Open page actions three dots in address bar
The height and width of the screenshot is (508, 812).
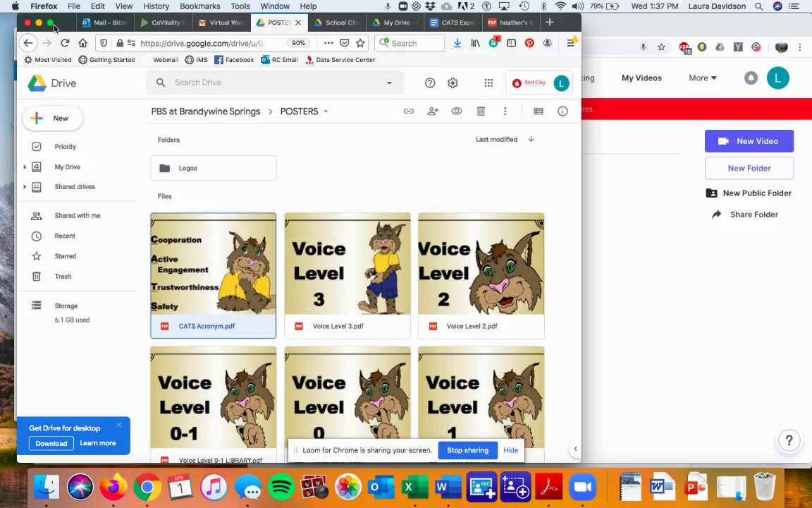click(x=328, y=43)
